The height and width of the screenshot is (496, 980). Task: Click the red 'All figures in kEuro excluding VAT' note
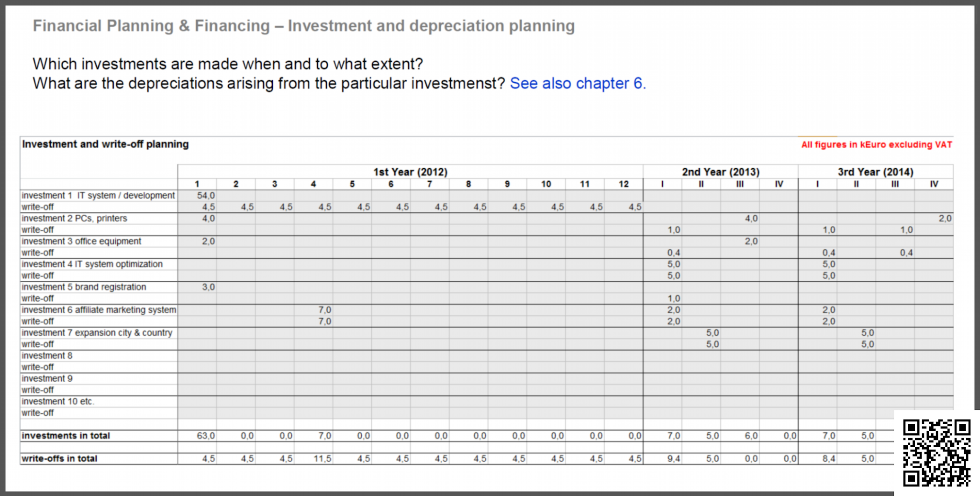coord(877,144)
